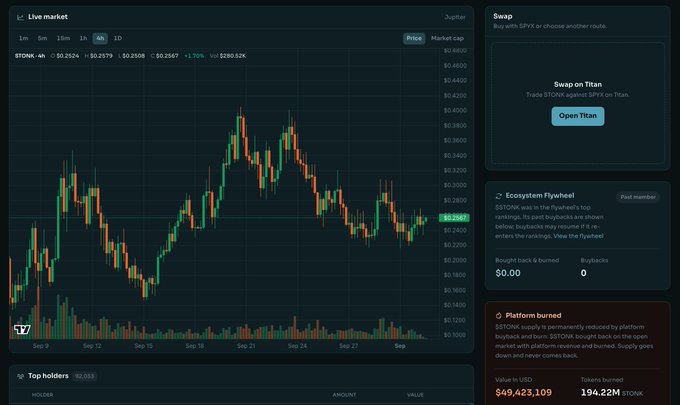Select the 1D timeframe

pos(118,38)
